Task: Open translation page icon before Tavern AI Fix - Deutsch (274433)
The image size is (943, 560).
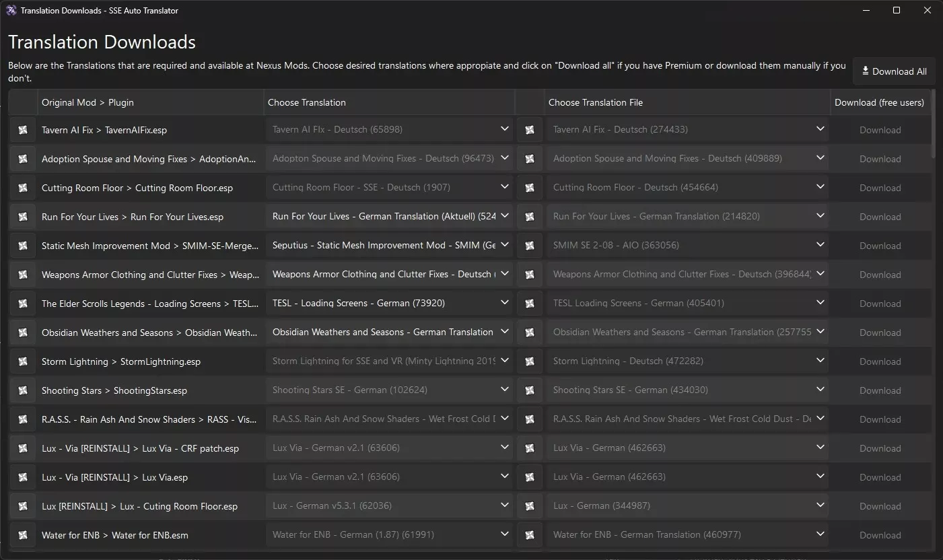Action: pyautogui.click(x=530, y=130)
